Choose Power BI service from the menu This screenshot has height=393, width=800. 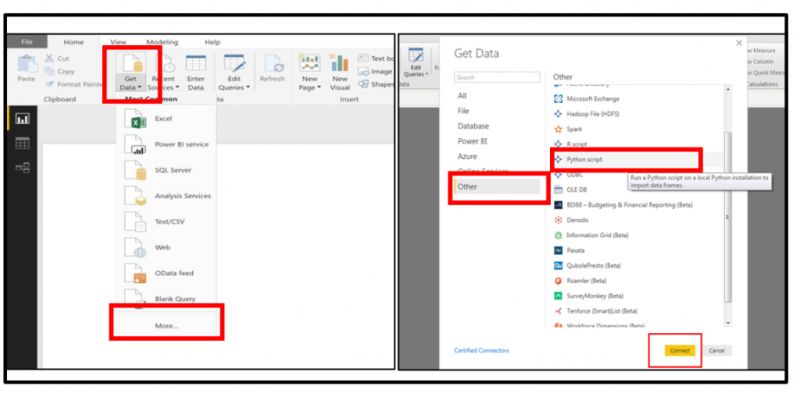(x=167, y=144)
